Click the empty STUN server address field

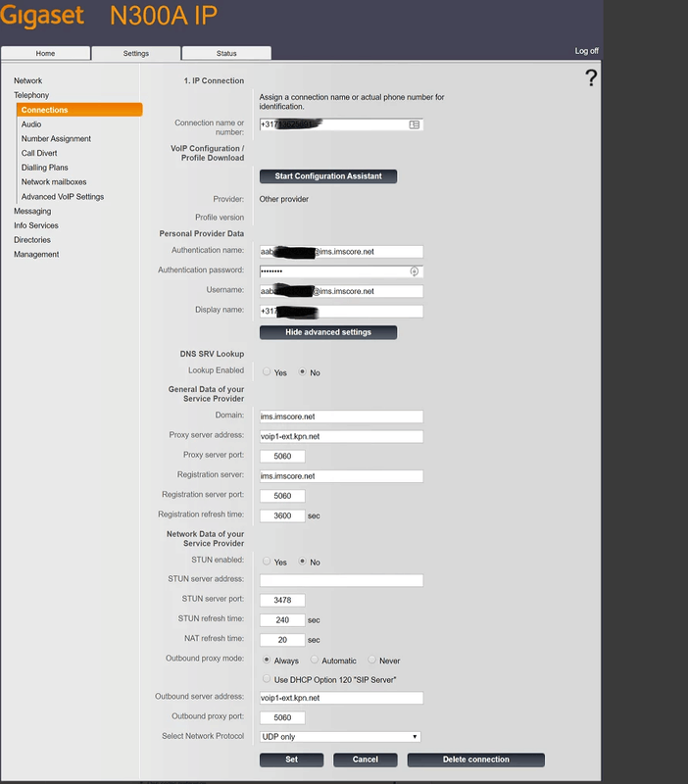341,580
